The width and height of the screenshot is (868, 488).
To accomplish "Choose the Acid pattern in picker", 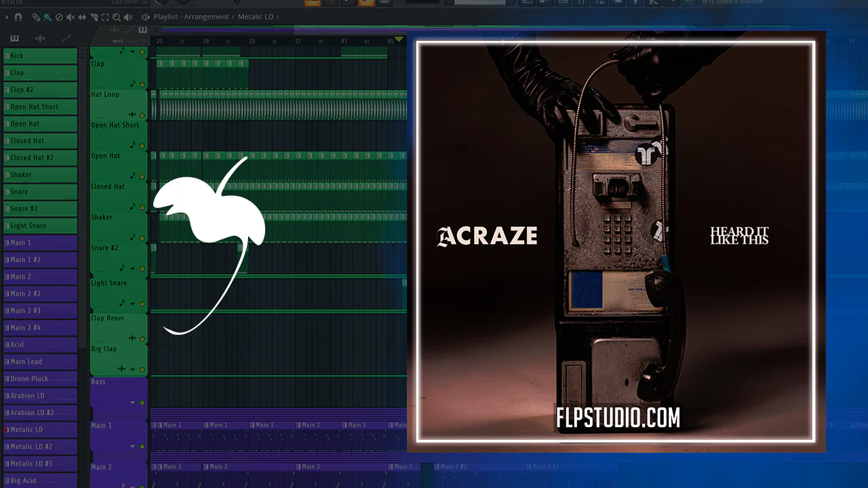I will (40, 344).
